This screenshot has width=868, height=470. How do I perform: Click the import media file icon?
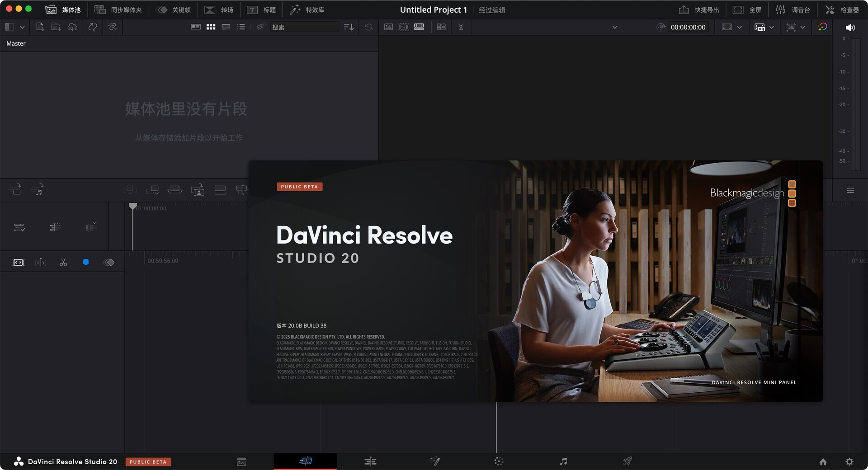[x=40, y=27]
